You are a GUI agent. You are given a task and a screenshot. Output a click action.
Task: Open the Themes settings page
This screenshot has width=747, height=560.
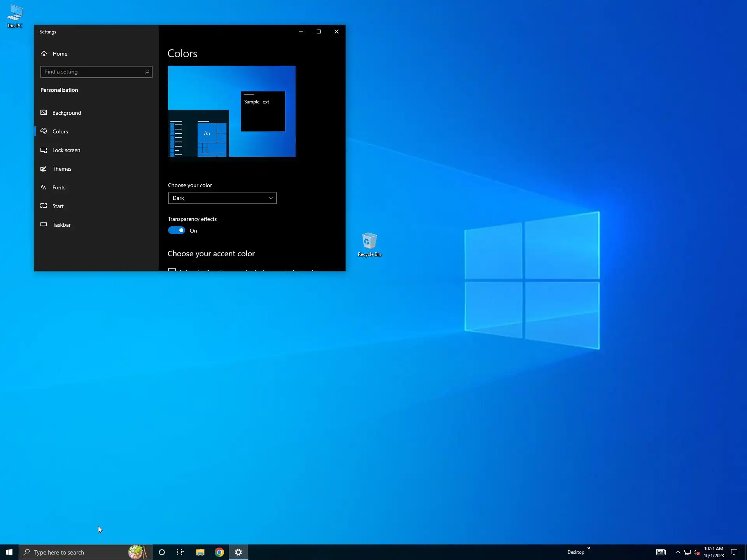click(x=62, y=169)
